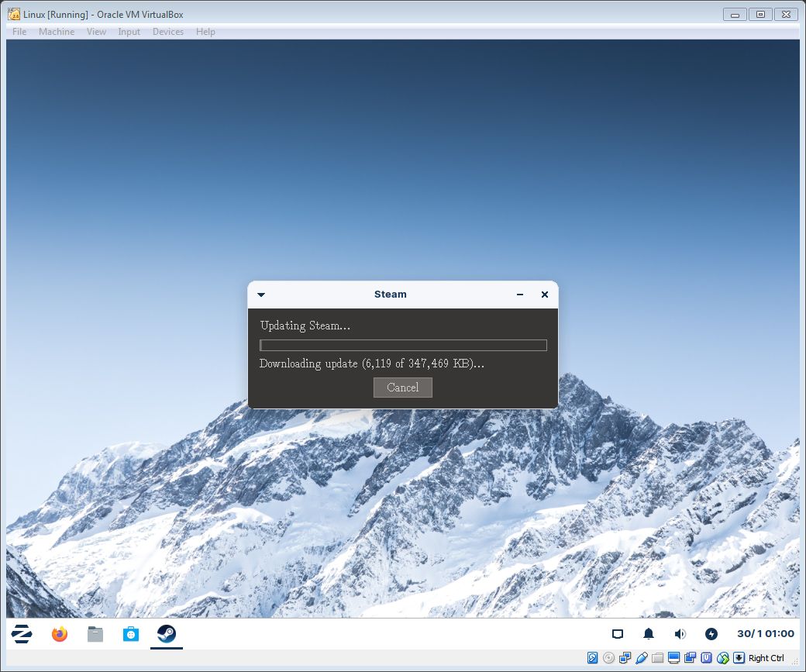Click the VirtualBox shared folders indicator
The height and width of the screenshot is (672, 806).
point(657,657)
